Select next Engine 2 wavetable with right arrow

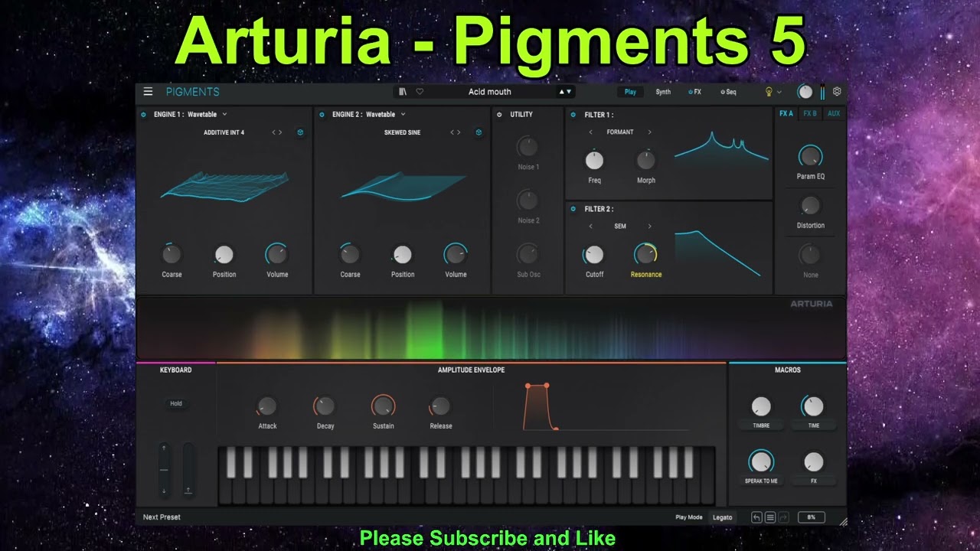tap(459, 132)
